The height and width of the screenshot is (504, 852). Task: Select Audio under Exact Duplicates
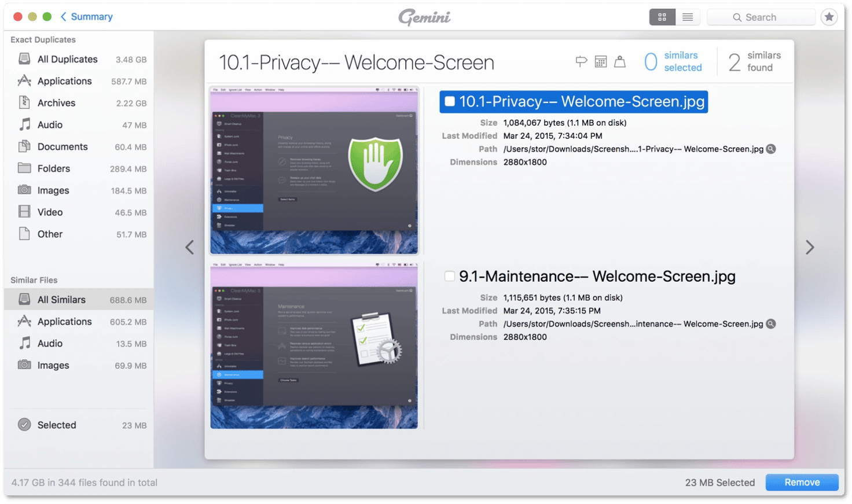[79, 125]
